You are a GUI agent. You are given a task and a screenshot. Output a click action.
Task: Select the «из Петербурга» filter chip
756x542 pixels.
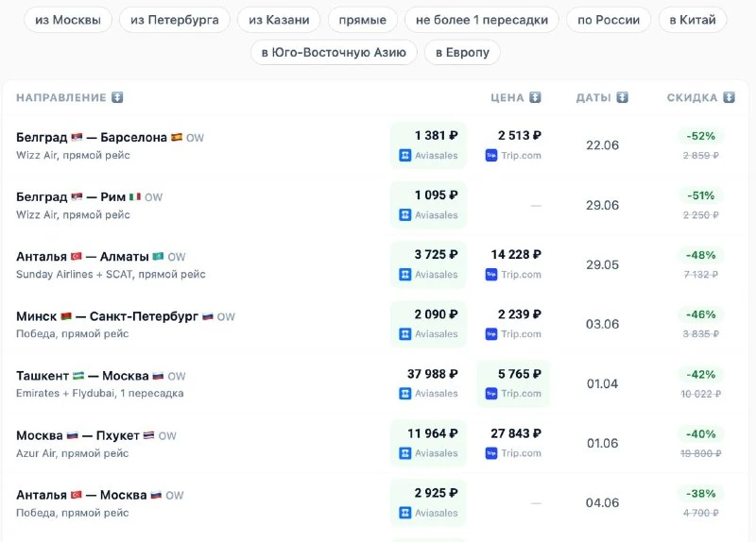click(175, 20)
